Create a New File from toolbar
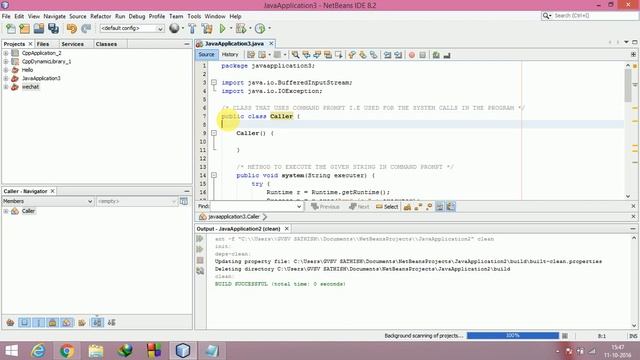Screen dimensions: 640x360 point(11,28)
